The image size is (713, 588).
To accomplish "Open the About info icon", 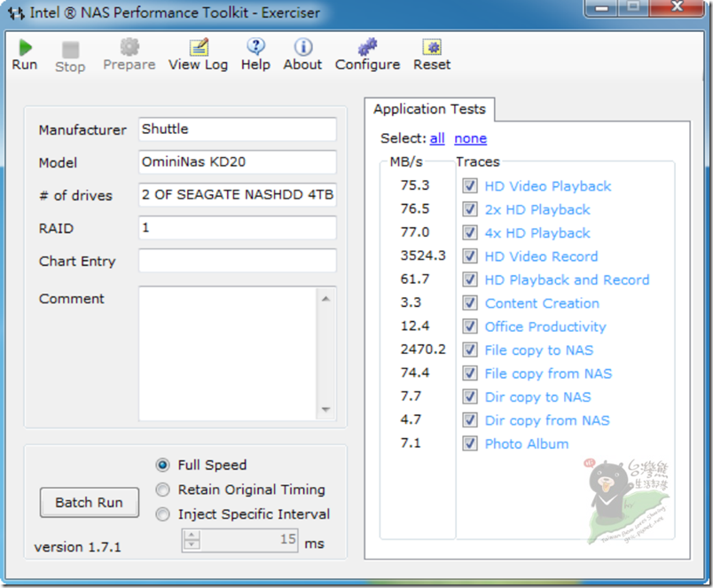I will point(302,46).
